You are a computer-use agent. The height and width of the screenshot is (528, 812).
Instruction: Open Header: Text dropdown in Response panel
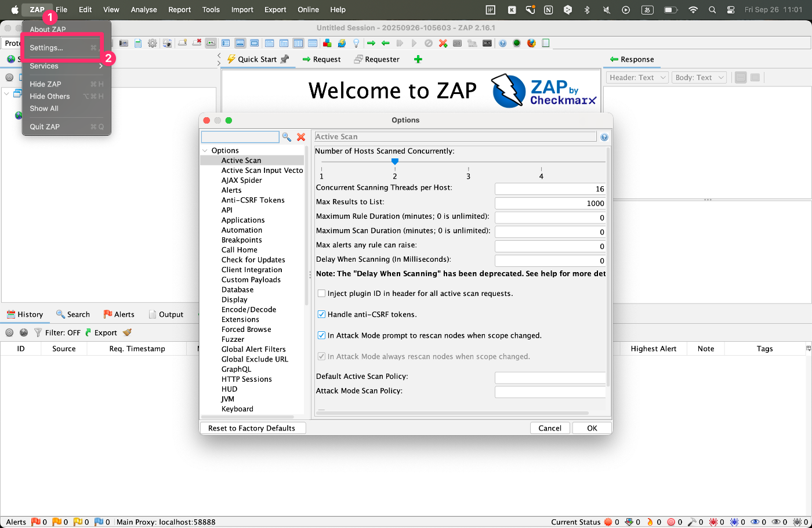click(638, 78)
